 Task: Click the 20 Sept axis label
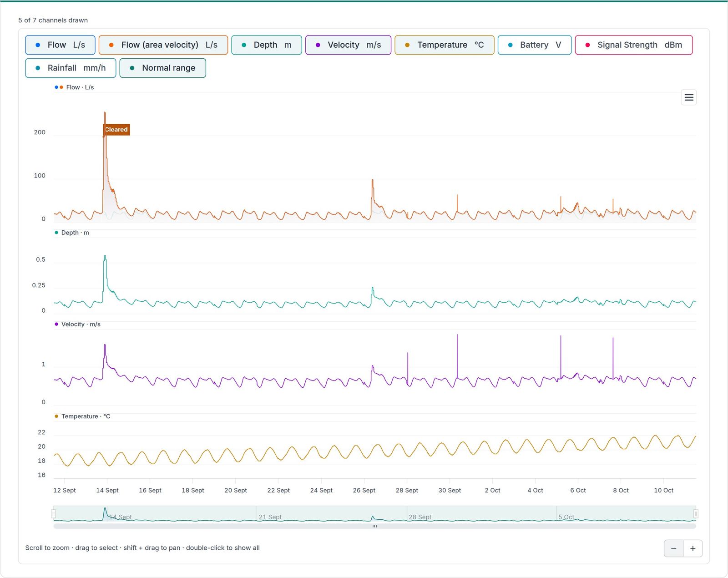pos(236,490)
